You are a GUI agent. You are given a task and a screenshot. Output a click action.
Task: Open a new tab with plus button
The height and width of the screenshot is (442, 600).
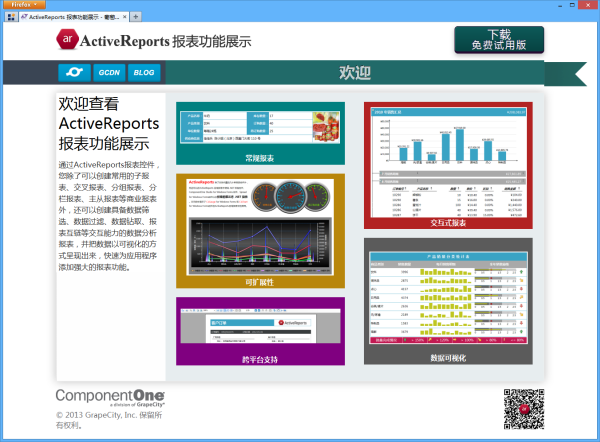tap(135, 16)
